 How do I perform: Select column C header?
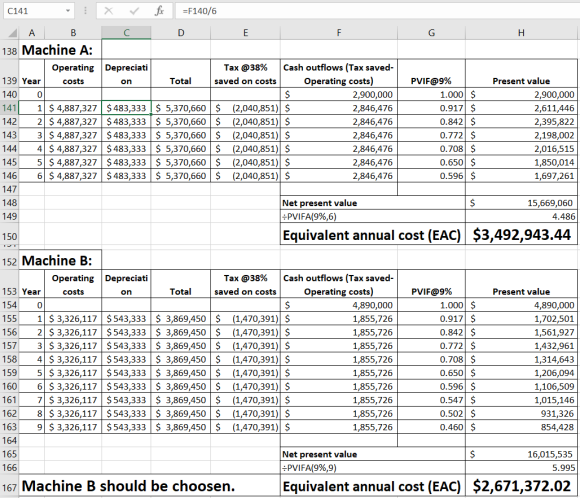point(126,33)
